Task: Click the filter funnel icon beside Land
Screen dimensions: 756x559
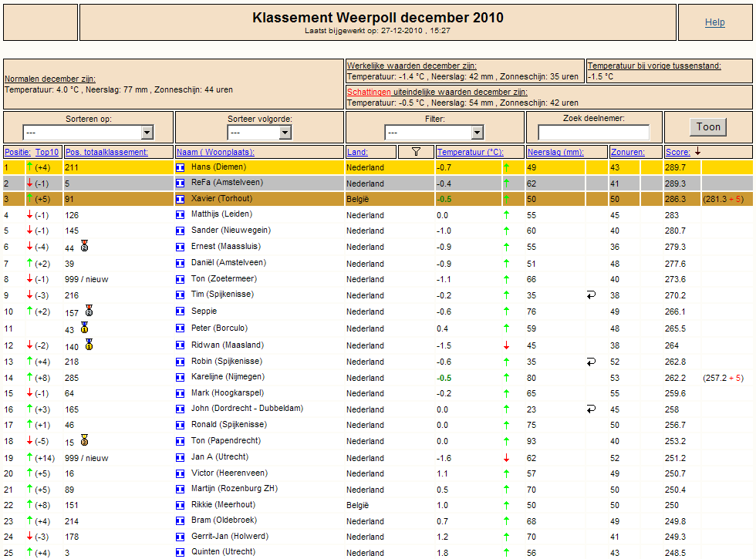Action: (x=416, y=152)
